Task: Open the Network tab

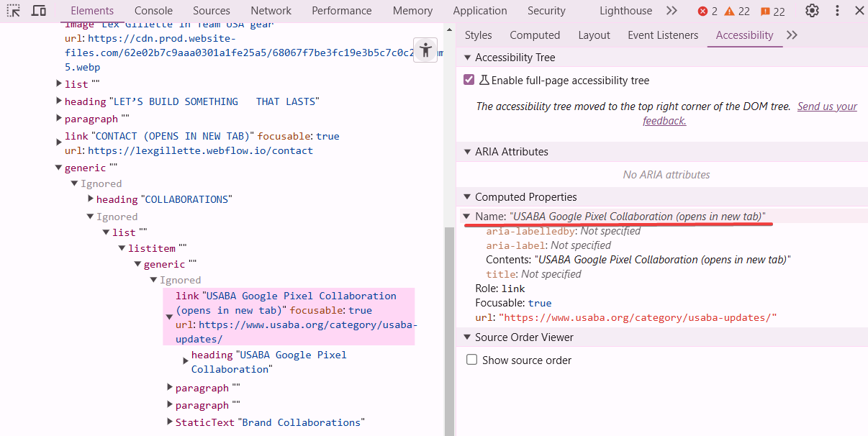Action: click(x=271, y=11)
